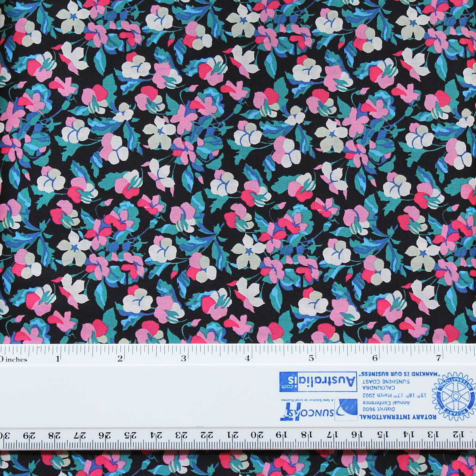476x476 pixels.
Task: Click the 1 inch mark number
Action: pos(58,359)
